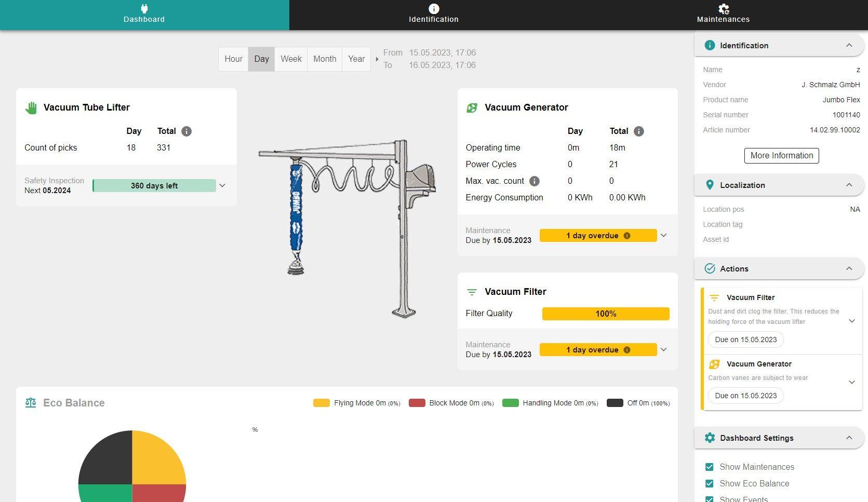The height and width of the screenshot is (502, 868).
Task: Toggle Show Eco Balance checkbox
Action: 710,483
